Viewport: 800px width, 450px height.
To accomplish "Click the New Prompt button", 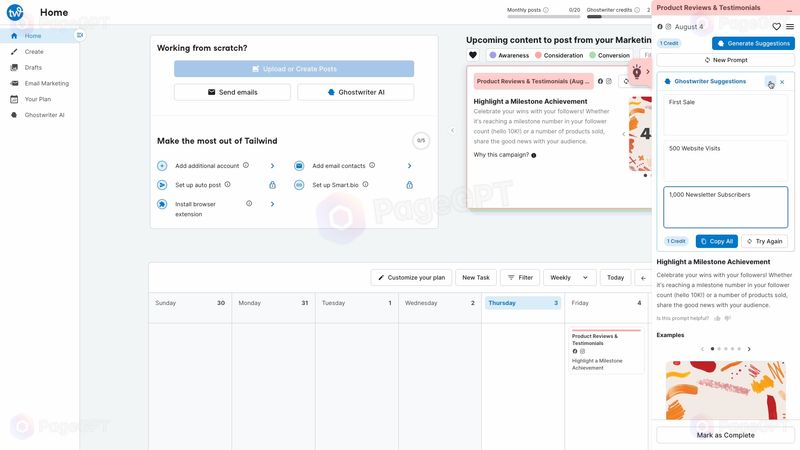I will (725, 60).
